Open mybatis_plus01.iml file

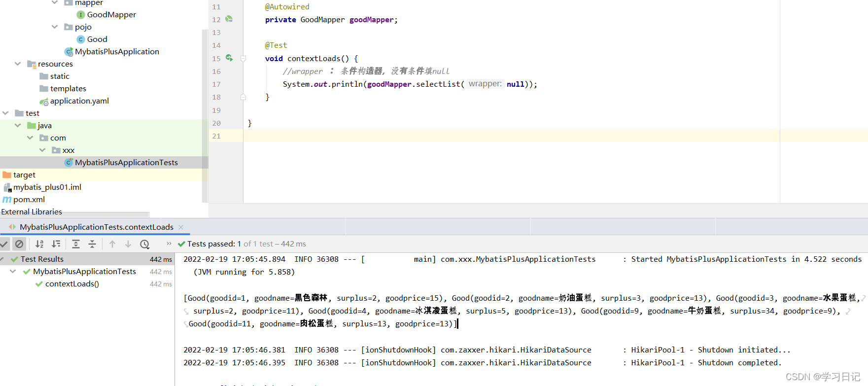47,187
